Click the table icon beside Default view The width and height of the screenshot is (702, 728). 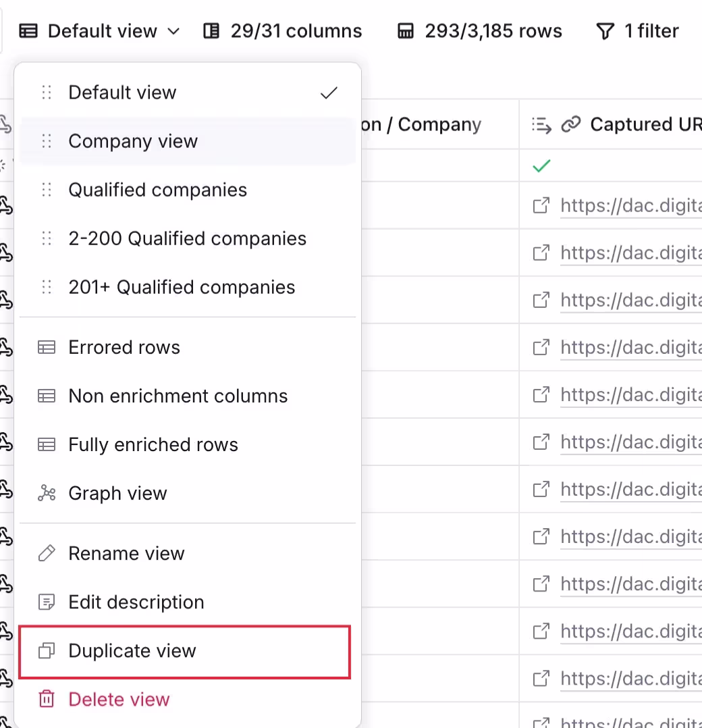point(28,31)
